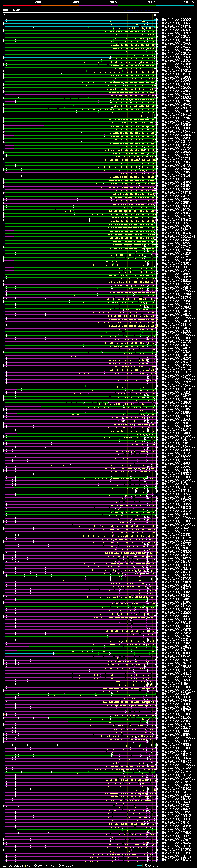The height and width of the screenshot is (868, 197).
Task: Open the UniRef100_Q39600 entry
Action: tap(176, 57)
